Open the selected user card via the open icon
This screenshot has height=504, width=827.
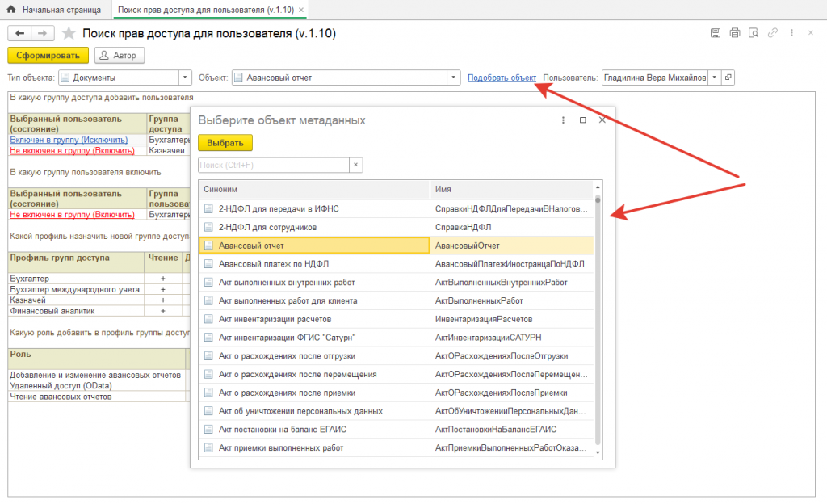728,78
